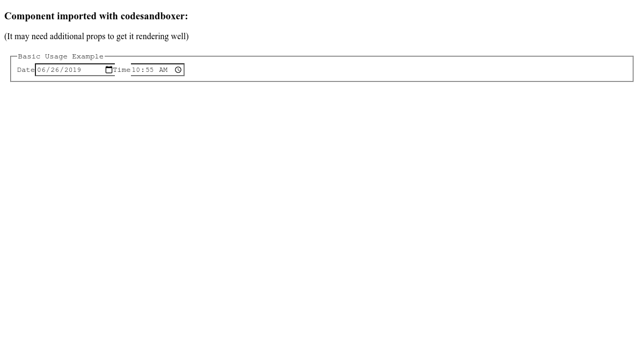This screenshot has width=644, height=338.
Task: Select the month segment 06
Action: tap(41, 70)
